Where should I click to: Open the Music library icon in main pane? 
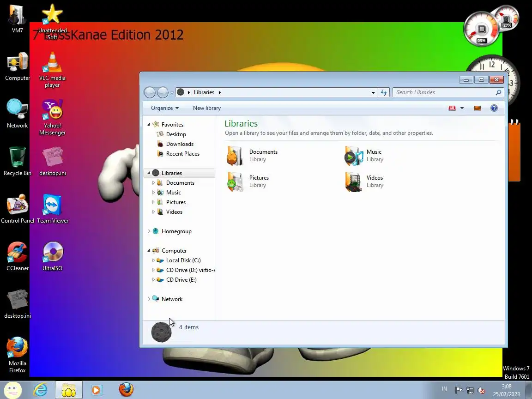pos(354,156)
